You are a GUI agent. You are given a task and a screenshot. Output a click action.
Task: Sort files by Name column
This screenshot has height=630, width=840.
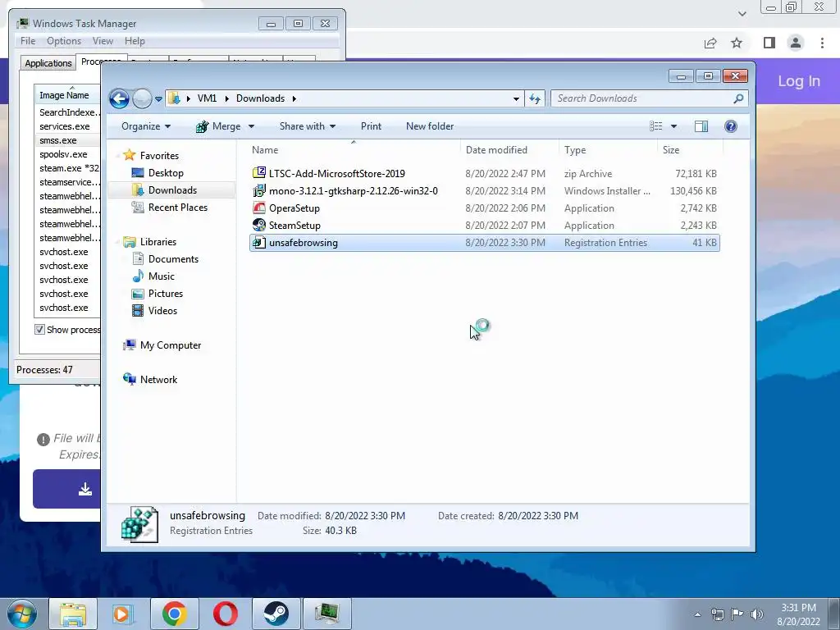[x=354, y=150]
